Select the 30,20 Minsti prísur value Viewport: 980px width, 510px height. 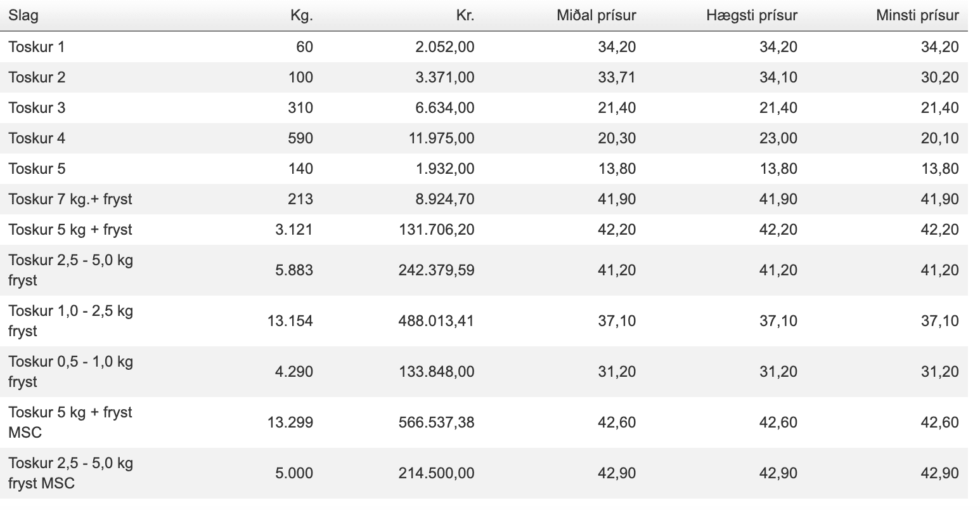(939, 77)
